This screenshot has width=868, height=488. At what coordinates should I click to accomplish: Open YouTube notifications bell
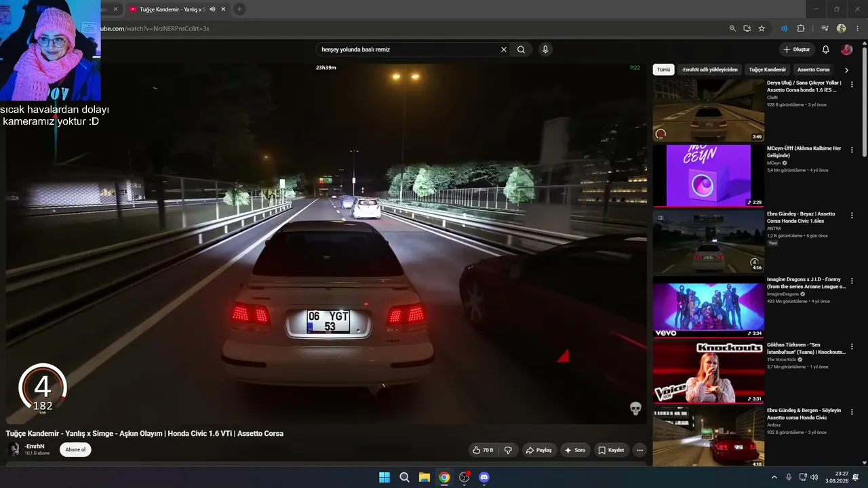(825, 49)
